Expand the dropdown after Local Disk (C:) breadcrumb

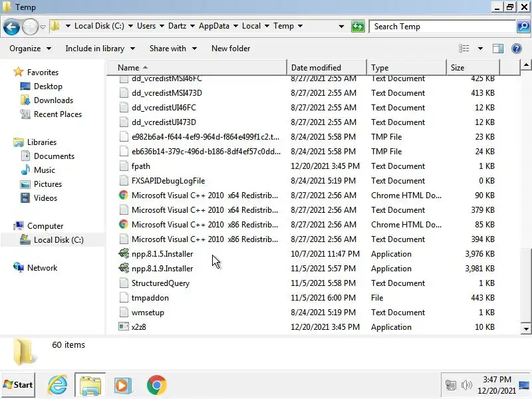(130, 26)
